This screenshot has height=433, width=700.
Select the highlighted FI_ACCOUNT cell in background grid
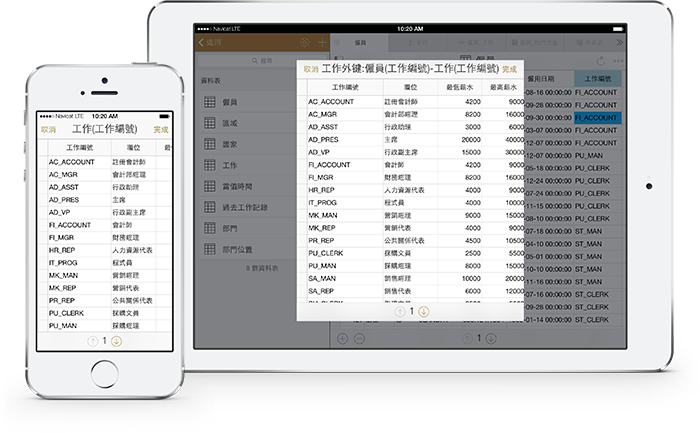click(x=597, y=118)
